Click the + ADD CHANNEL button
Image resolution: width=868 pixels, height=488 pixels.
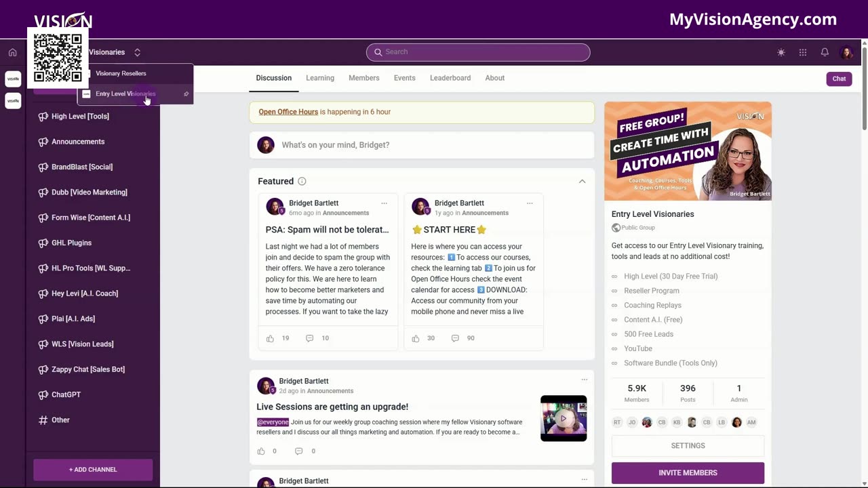point(93,469)
